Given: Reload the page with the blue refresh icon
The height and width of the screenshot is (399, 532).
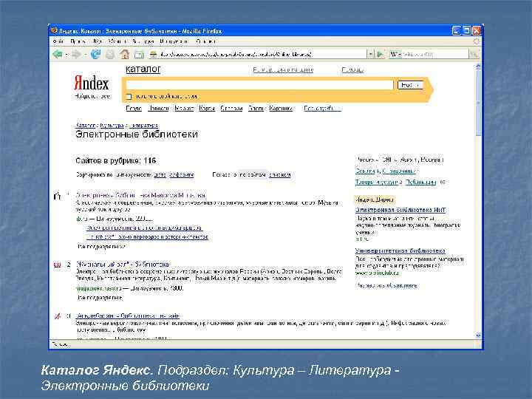Looking at the screenshot, I should tap(95, 54).
